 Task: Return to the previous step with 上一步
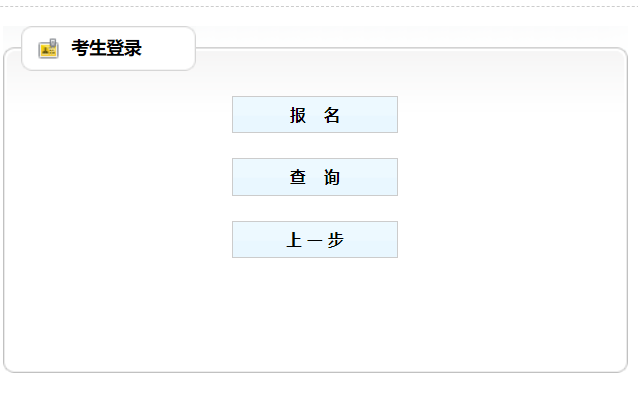pyautogui.click(x=315, y=240)
